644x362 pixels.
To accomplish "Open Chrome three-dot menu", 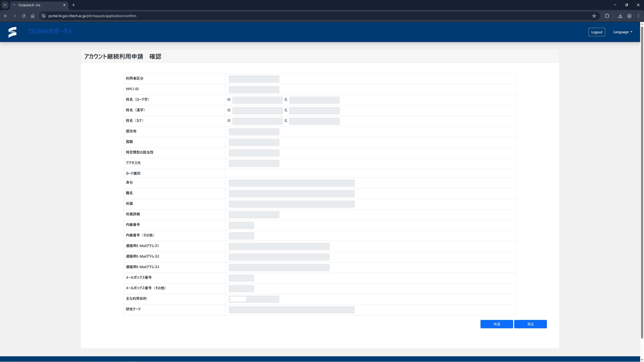I will pyautogui.click(x=638, y=16).
